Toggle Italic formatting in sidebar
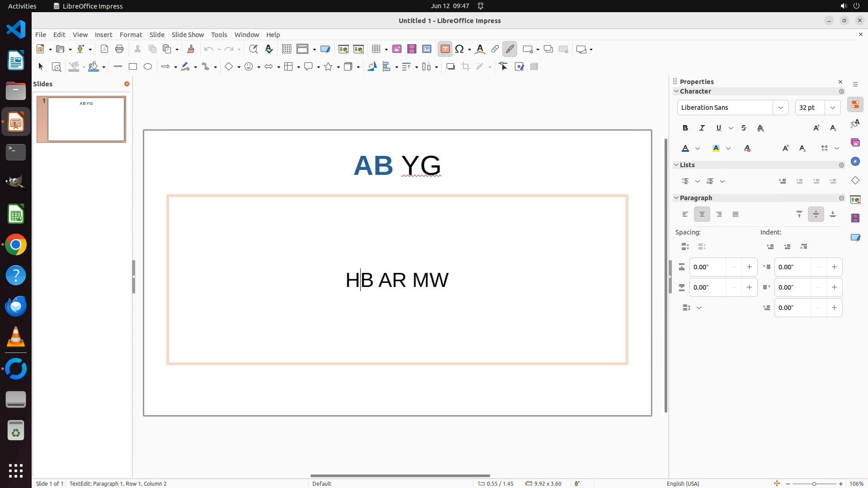 [x=702, y=128]
